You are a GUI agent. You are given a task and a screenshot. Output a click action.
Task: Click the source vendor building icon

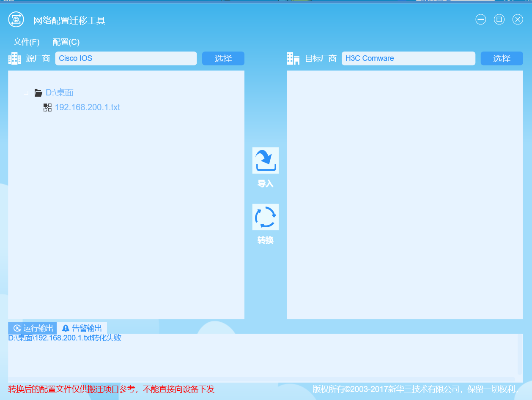(14, 58)
